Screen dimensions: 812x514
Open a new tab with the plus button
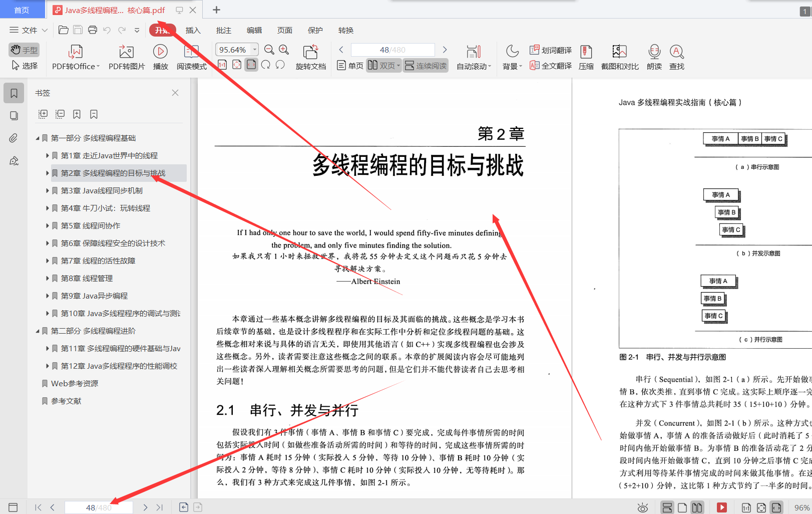[216, 10]
